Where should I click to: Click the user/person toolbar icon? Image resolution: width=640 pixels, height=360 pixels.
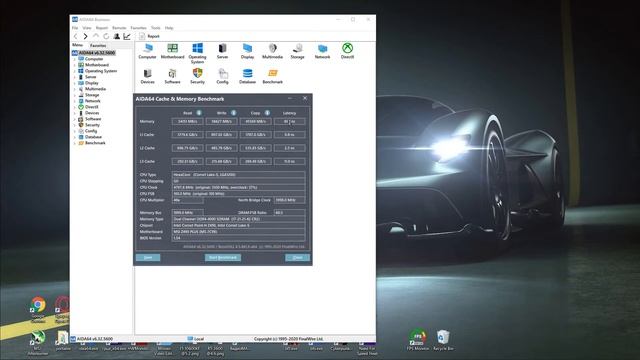click(117, 36)
